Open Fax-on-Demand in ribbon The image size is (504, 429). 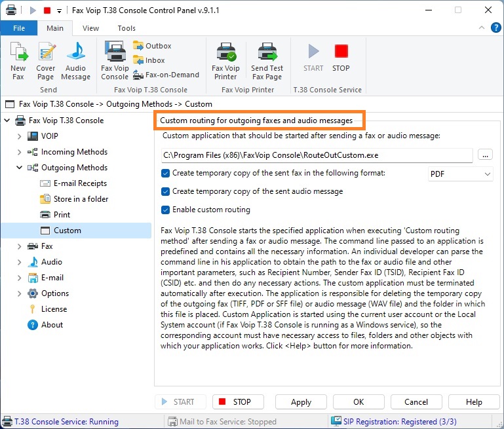(x=166, y=75)
